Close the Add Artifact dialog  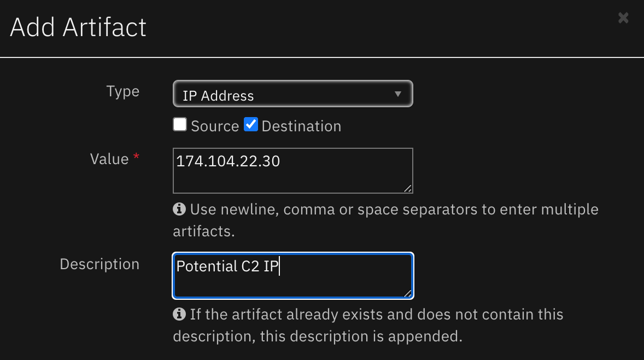coord(623,18)
